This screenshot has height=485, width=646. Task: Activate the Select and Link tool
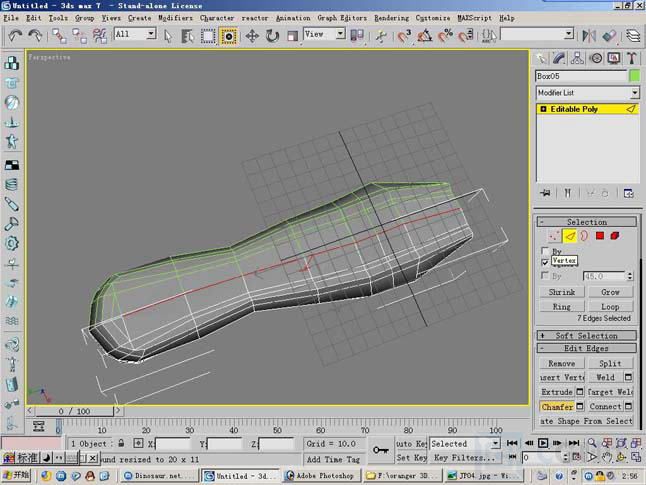click(x=59, y=36)
